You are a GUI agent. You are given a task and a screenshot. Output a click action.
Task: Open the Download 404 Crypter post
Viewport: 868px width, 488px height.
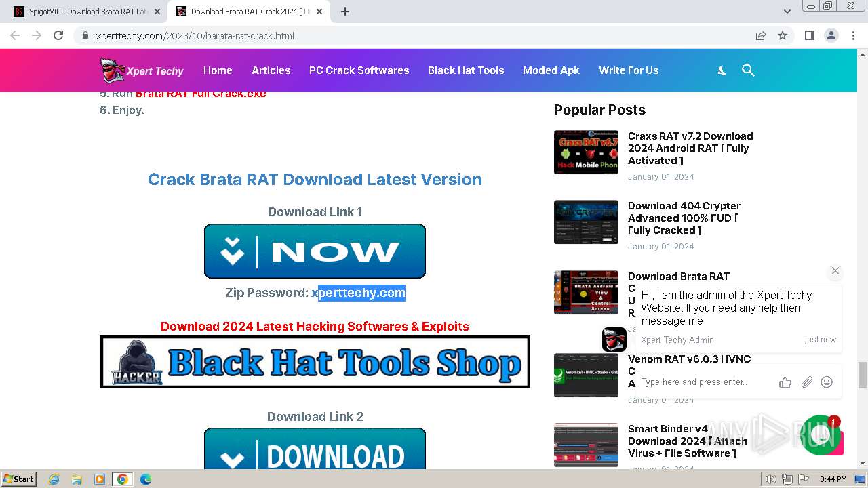click(x=684, y=218)
